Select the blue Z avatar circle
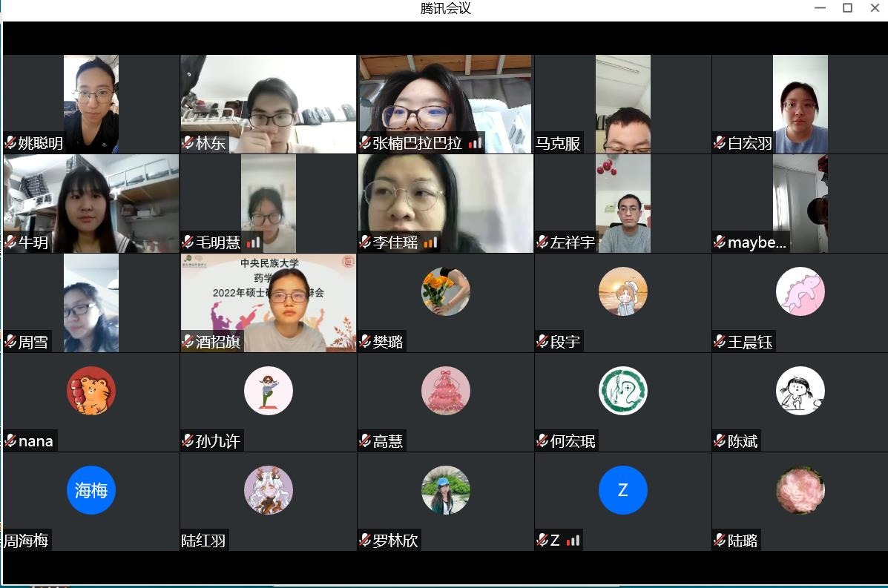Image resolution: width=888 pixels, height=588 pixels. pyautogui.click(x=622, y=490)
